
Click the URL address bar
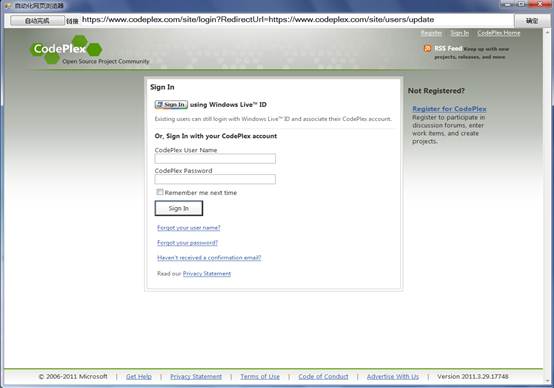click(x=297, y=20)
